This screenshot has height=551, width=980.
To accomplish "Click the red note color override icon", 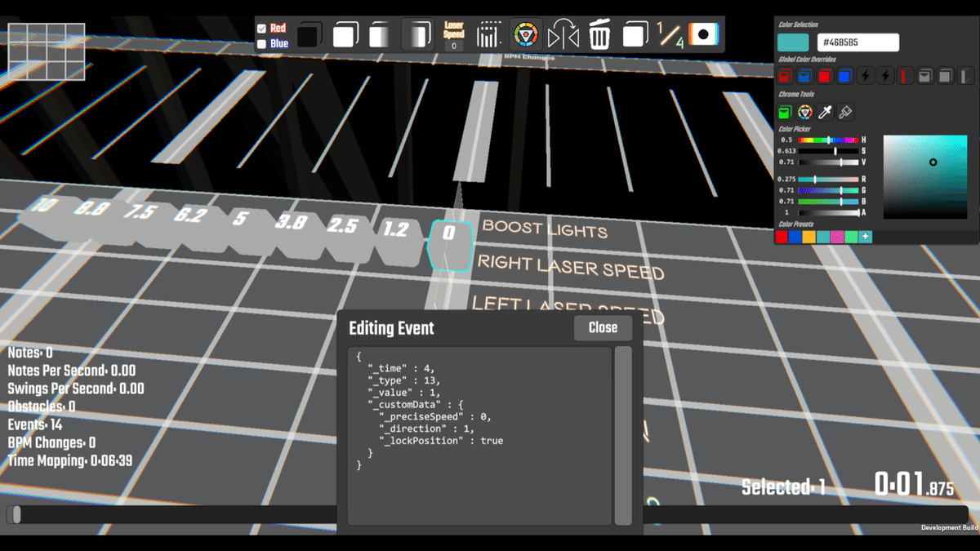I will click(785, 77).
